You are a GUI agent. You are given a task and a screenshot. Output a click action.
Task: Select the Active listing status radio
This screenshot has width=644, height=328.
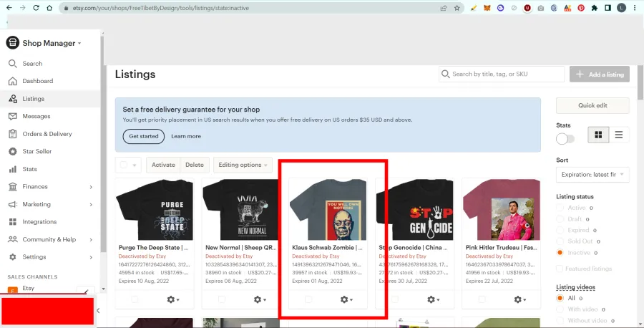[x=560, y=208]
